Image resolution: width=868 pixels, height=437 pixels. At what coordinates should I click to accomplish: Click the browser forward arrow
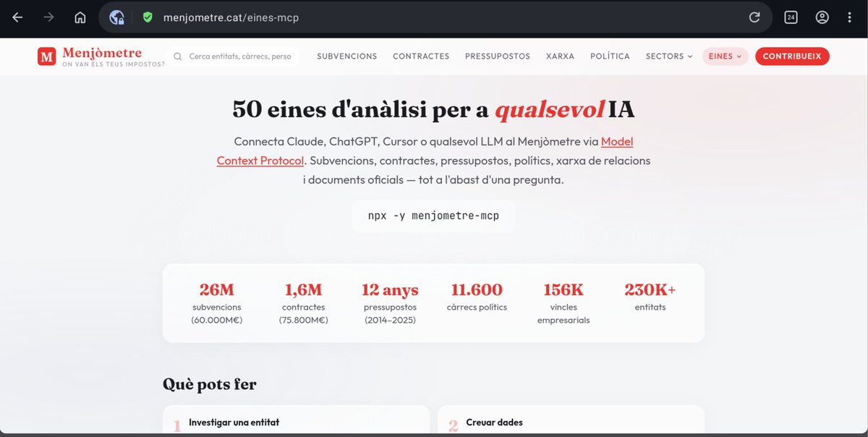click(x=48, y=17)
